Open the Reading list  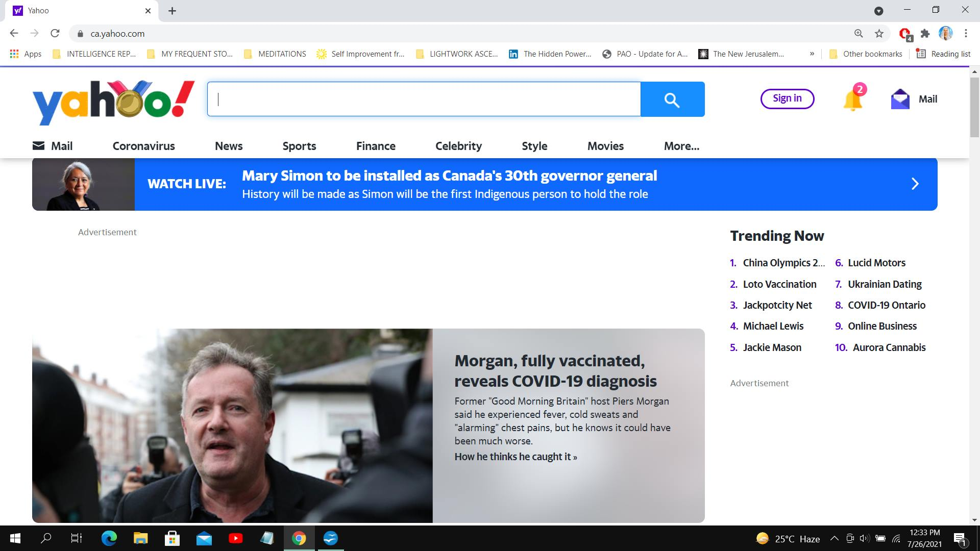[x=943, y=54]
